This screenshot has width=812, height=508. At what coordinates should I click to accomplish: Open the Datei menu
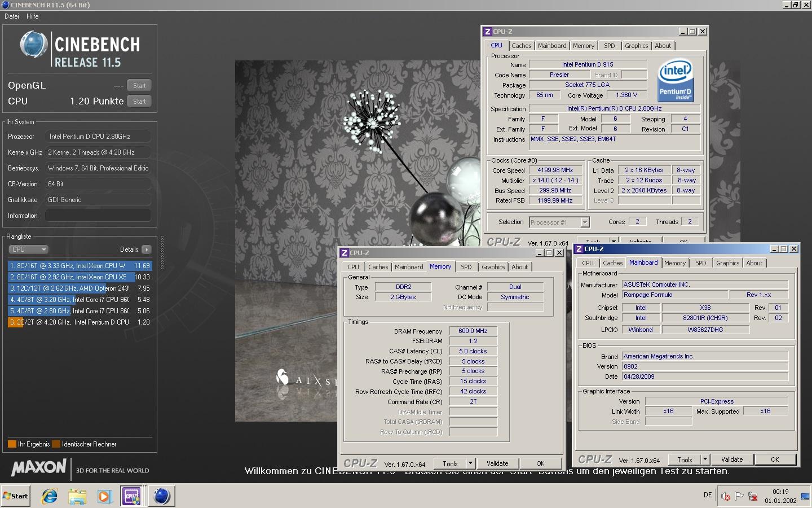click(x=12, y=16)
